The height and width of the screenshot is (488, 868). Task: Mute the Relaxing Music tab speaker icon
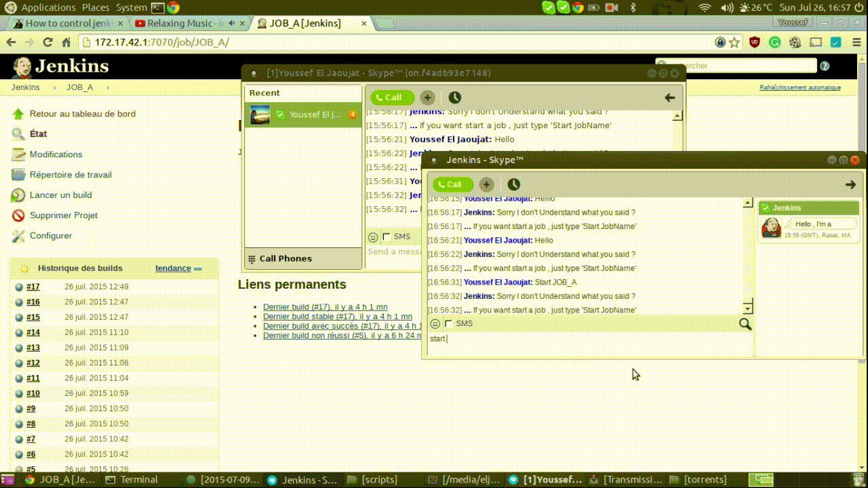pos(232,23)
